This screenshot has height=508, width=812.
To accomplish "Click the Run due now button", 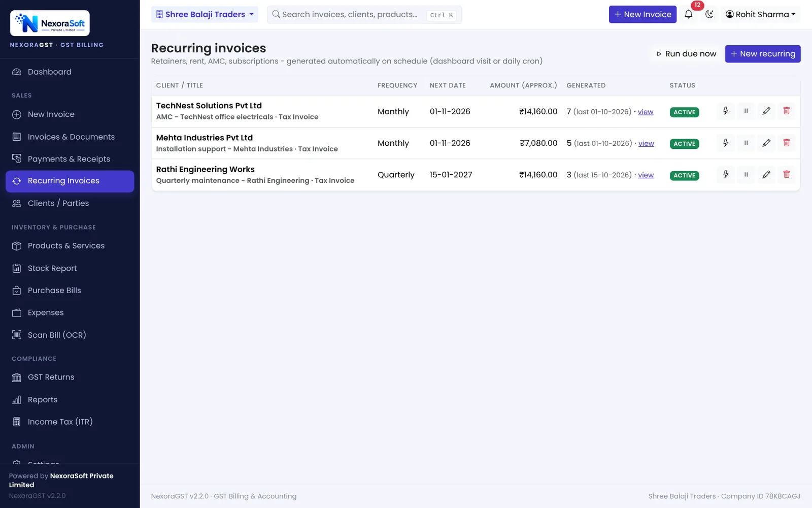I will coord(687,54).
